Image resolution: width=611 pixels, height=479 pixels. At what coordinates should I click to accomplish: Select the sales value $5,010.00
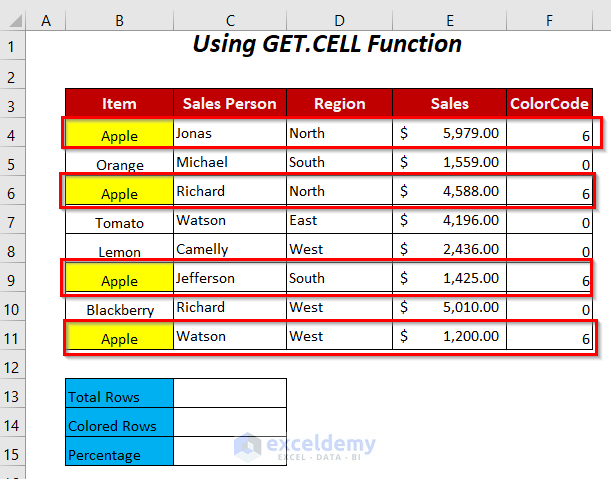(449, 308)
